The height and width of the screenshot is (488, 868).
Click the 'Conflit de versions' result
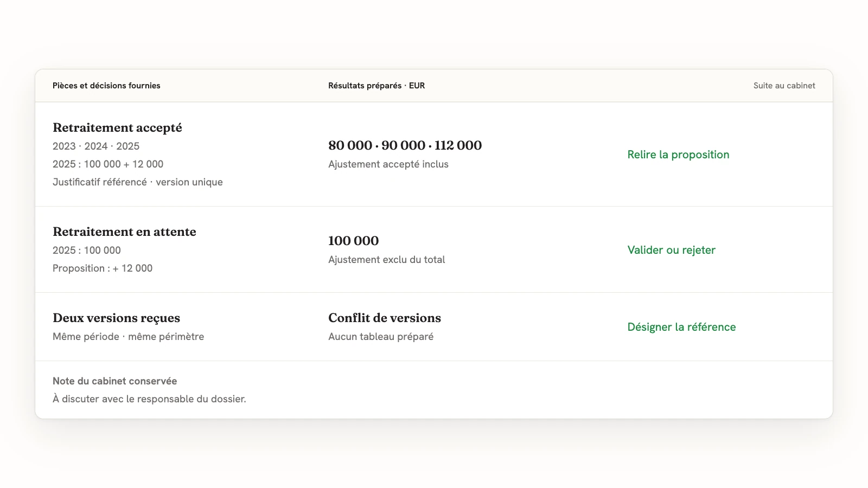click(385, 318)
